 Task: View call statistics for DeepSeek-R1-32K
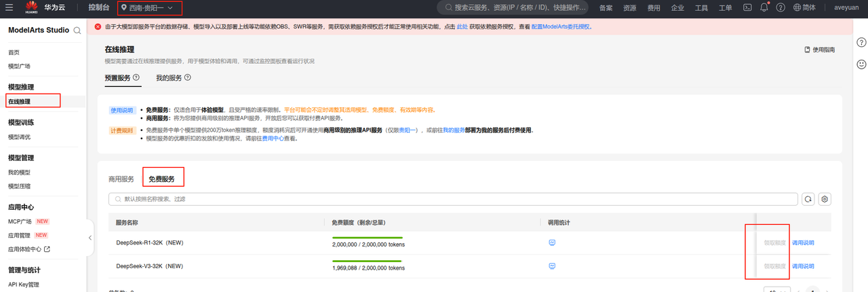point(552,242)
